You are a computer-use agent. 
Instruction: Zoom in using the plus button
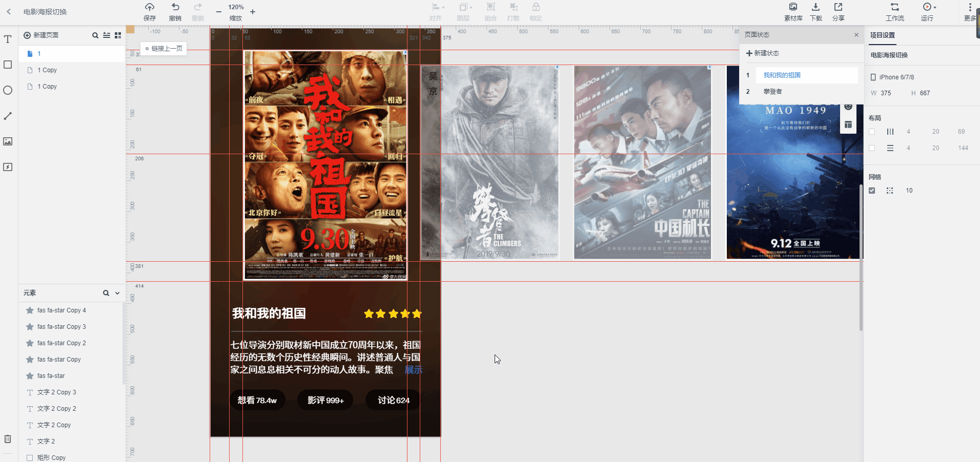(x=253, y=11)
